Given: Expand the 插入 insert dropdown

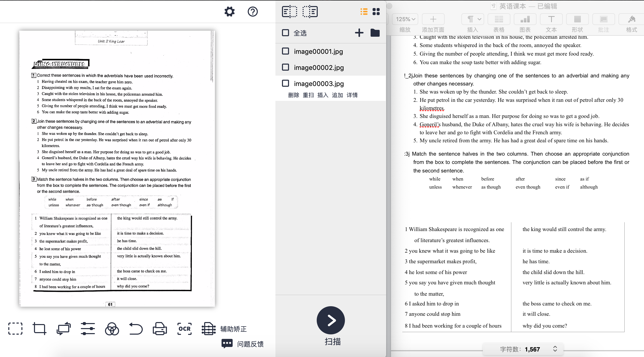Looking at the screenshot, I should point(473,19).
